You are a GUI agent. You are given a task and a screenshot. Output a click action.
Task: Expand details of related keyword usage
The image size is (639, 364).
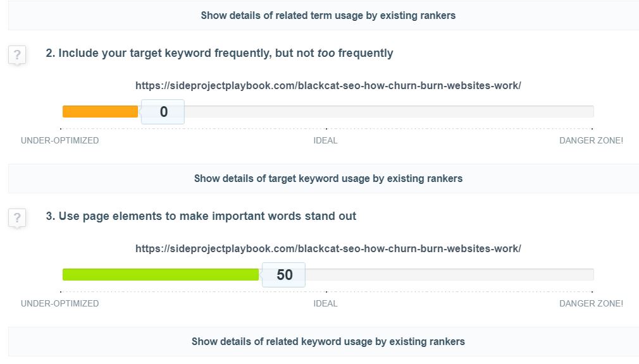pyautogui.click(x=328, y=341)
